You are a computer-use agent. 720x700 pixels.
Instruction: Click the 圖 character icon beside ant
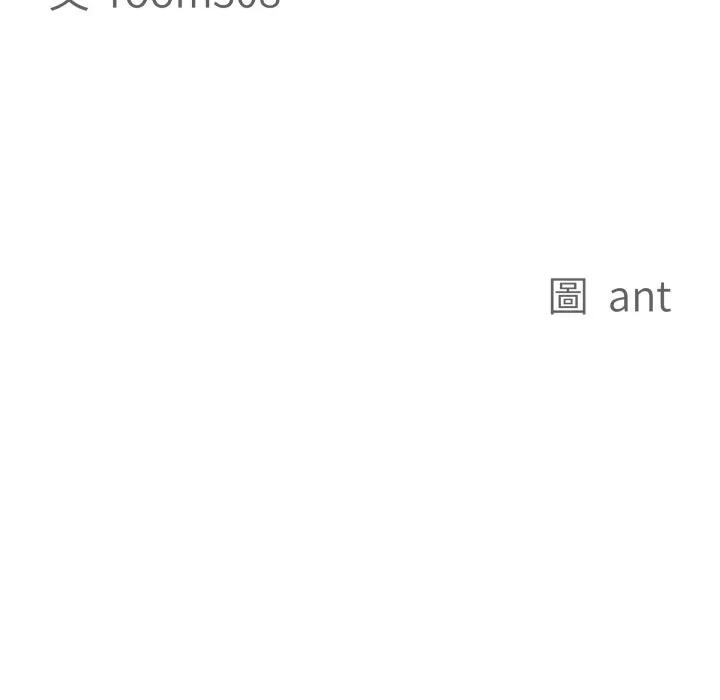coord(568,297)
